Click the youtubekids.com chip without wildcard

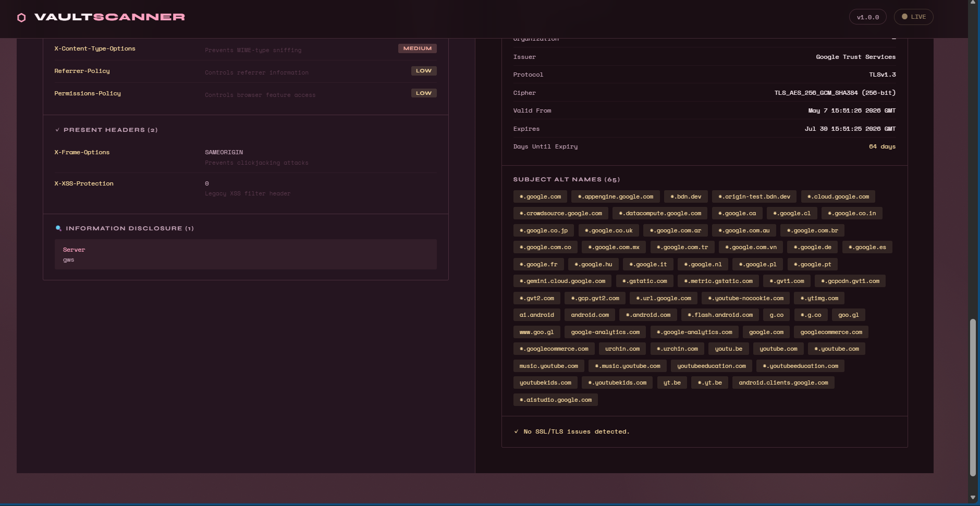[x=545, y=382]
